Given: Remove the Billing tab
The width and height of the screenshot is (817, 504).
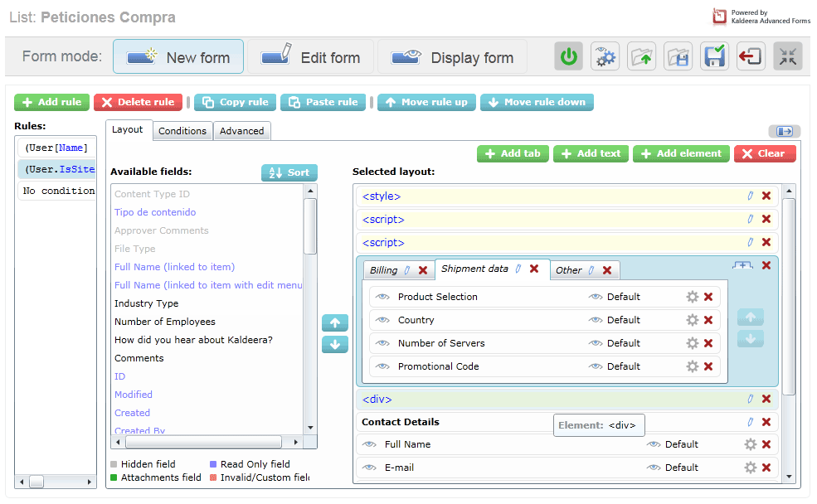Looking at the screenshot, I should click(x=423, y=270).
